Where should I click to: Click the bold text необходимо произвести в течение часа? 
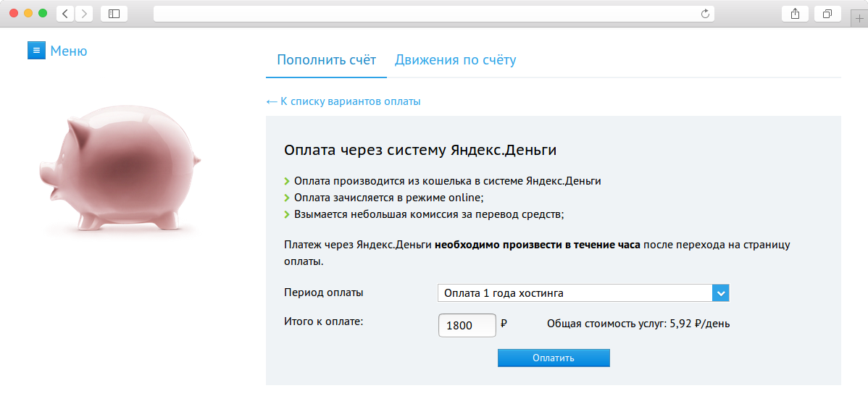538,245
